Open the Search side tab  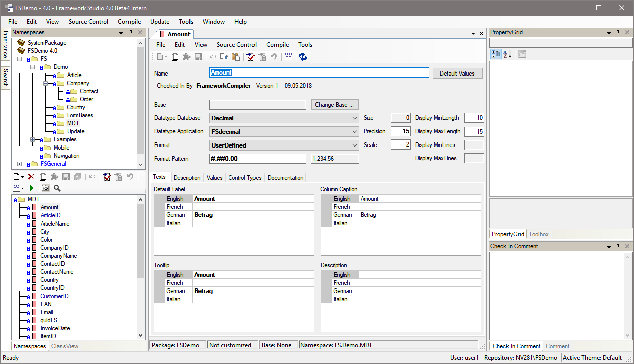tap(5, 78)
